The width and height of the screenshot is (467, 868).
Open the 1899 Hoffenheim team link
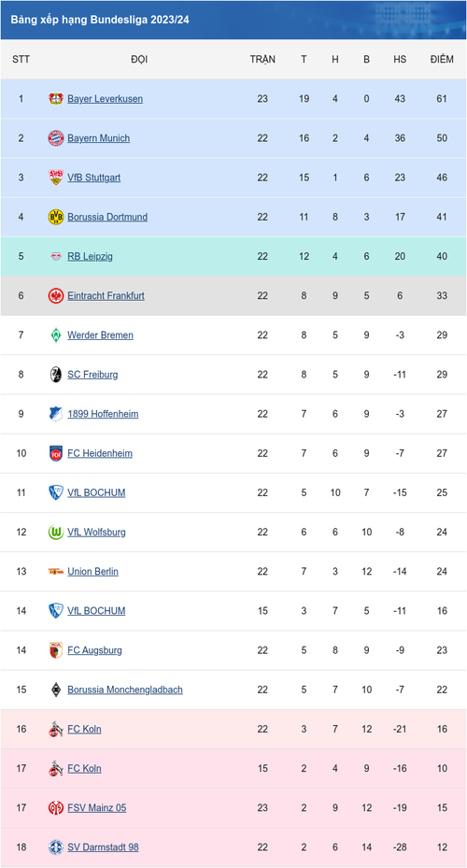pyautogui.click(x=103, y=414)
